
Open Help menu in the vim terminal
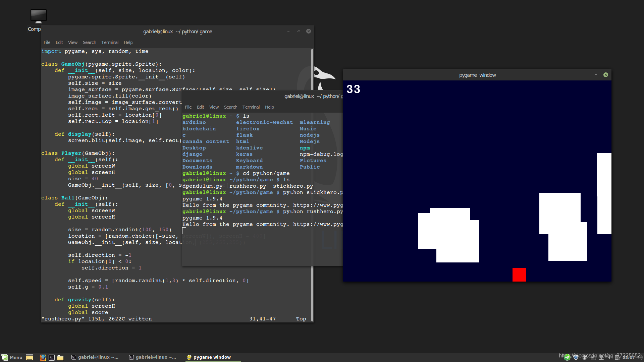tap(128, 43)
